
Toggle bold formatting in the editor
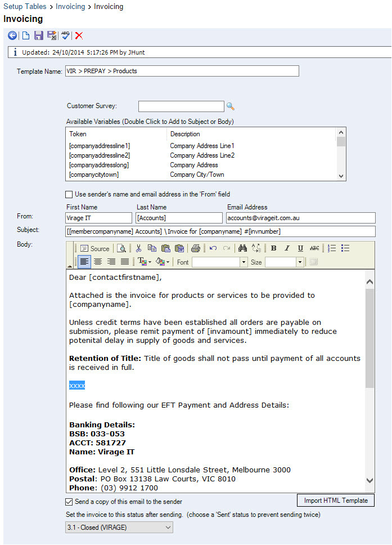click(x=273, y=248)
